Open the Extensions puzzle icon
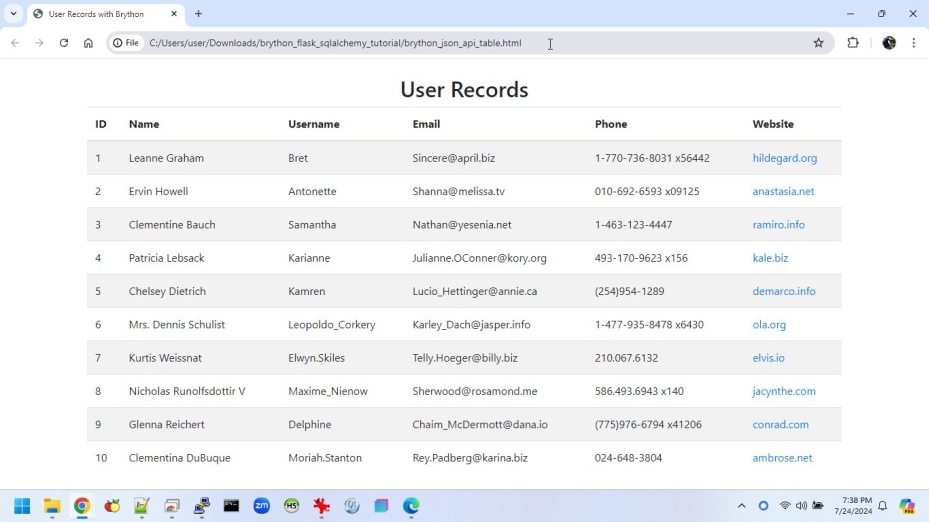 pos(853,43)
